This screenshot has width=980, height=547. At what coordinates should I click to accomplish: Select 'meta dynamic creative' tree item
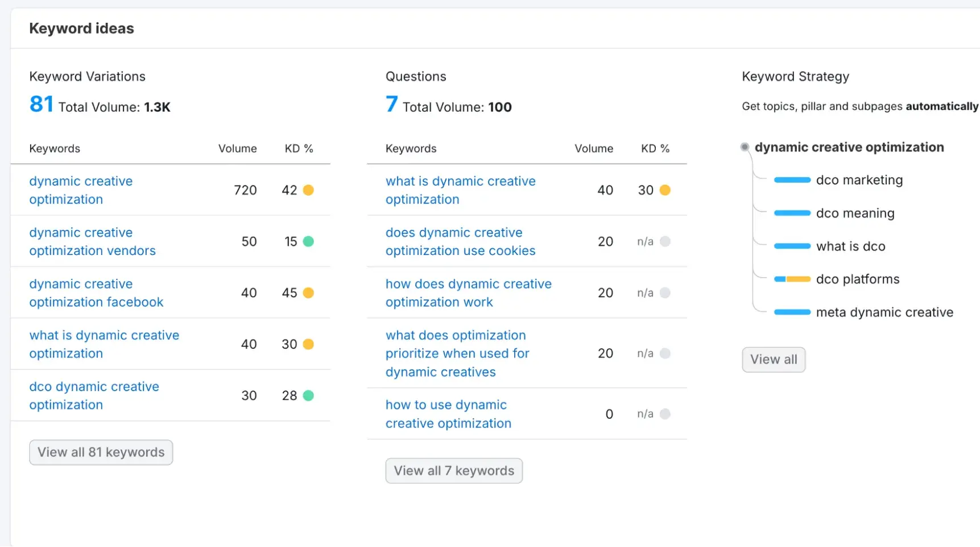tap(884, 312)
